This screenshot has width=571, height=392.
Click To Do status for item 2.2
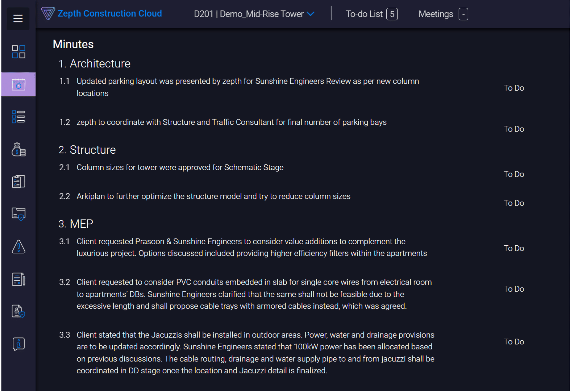(x=514, y=203)
